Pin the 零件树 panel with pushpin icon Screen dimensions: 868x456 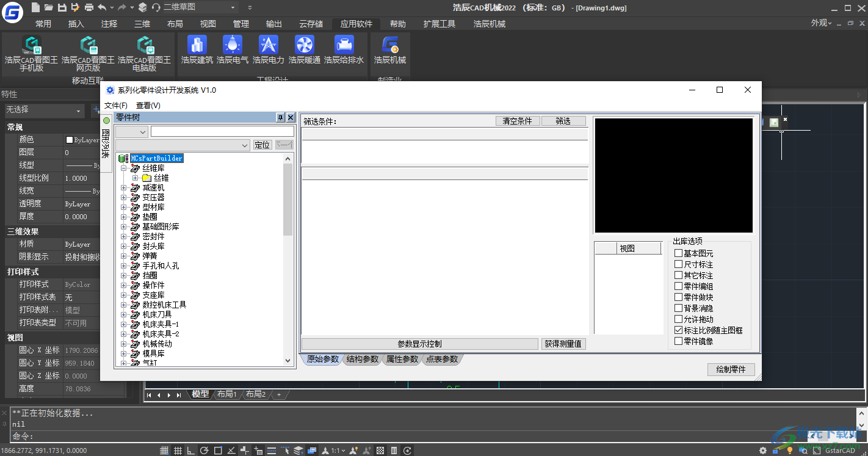pos(280,117)
